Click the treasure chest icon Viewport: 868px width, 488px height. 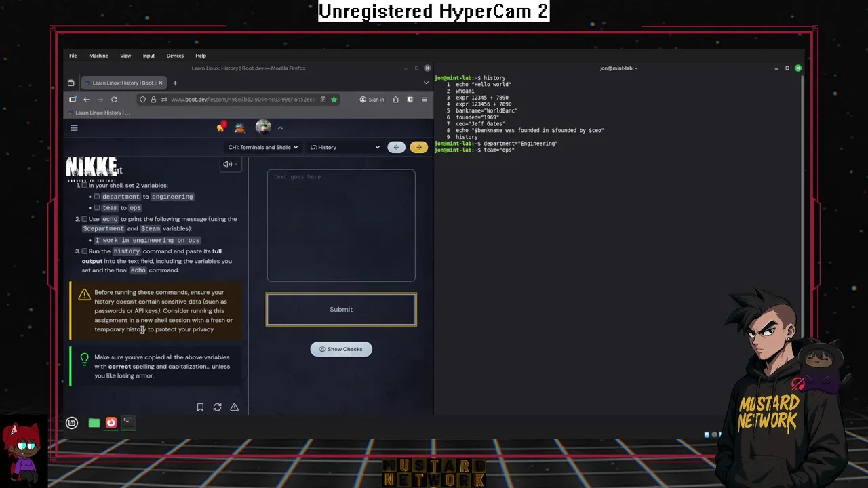coord(240,127)
